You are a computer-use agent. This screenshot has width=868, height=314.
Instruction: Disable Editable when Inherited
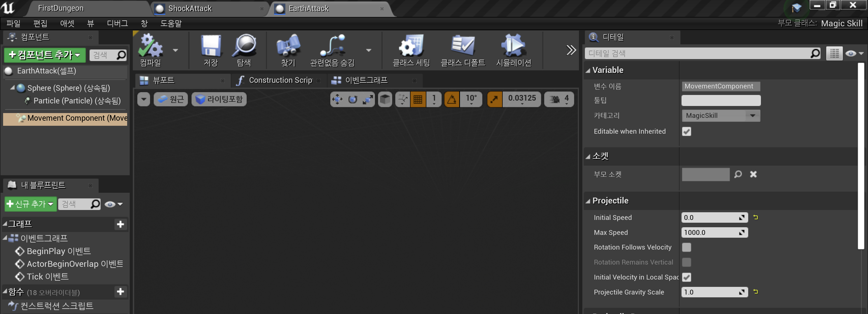point(686,131)
